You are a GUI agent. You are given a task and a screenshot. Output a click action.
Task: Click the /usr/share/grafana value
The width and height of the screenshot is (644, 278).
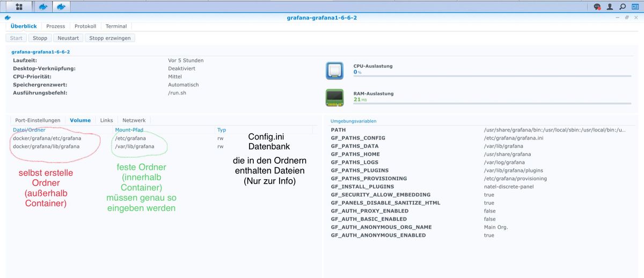[507, 154]
